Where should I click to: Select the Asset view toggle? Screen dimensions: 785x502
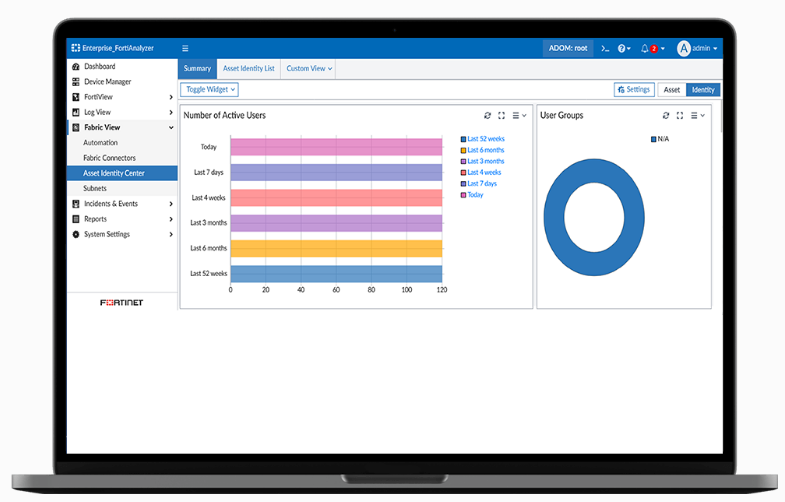click(672, 90)
